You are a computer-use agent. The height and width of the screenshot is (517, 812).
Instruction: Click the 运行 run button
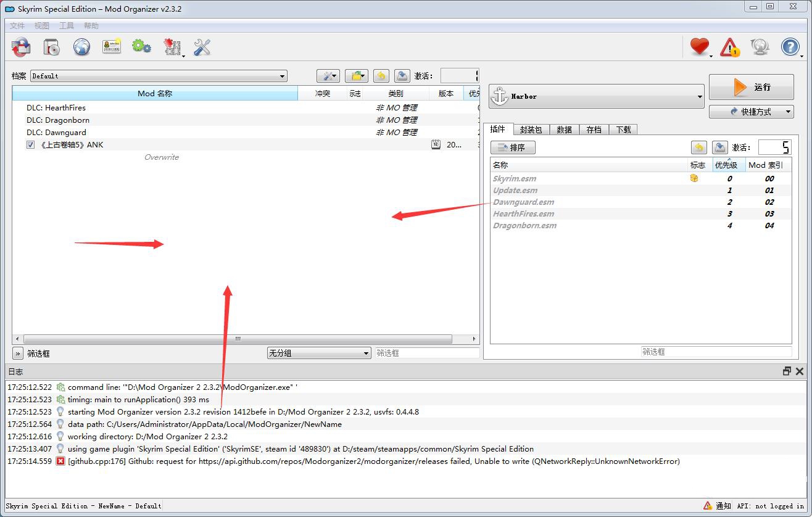(x=752, y=87)
